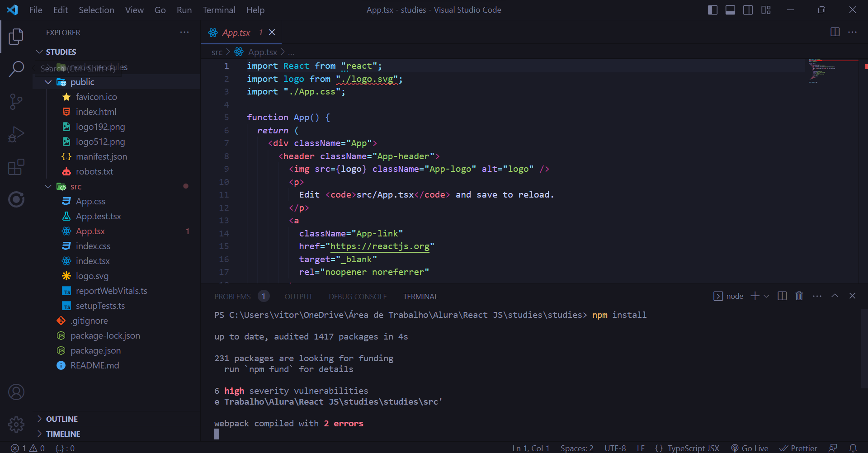Close the App.tsx editor tab
Viewport: 868px width, 453px height.
pos(272,32)
